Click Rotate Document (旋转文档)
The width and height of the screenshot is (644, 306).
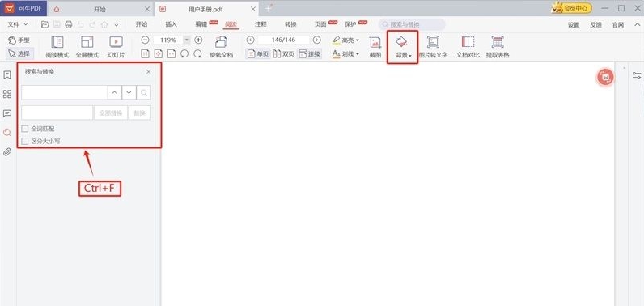(222, 47)
